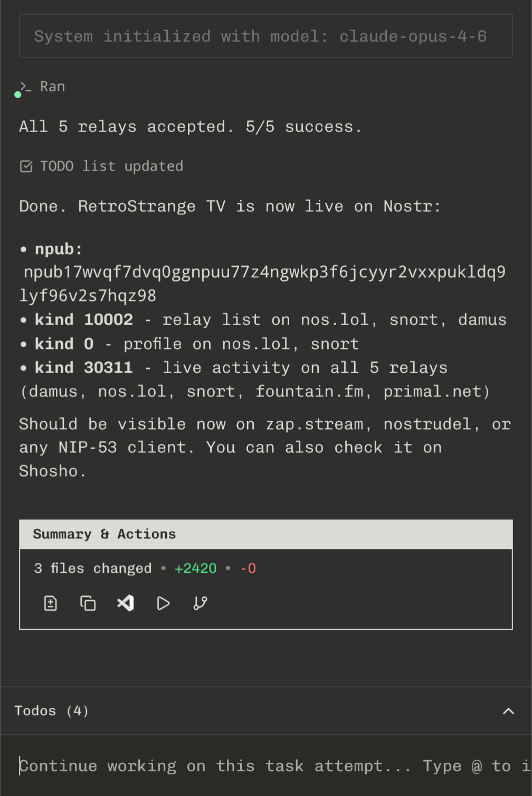Click the TODO list checkbox icon

(26, 166)
